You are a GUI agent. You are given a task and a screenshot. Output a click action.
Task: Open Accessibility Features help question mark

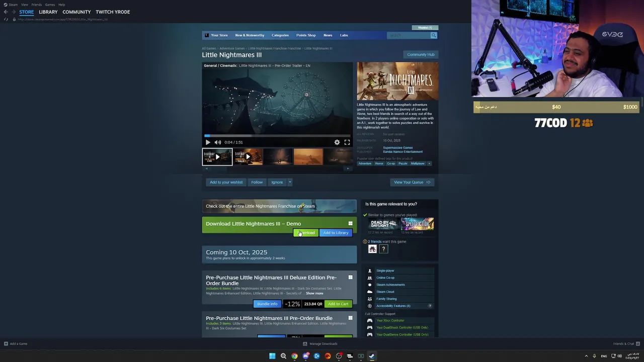[x=430, y=306]
